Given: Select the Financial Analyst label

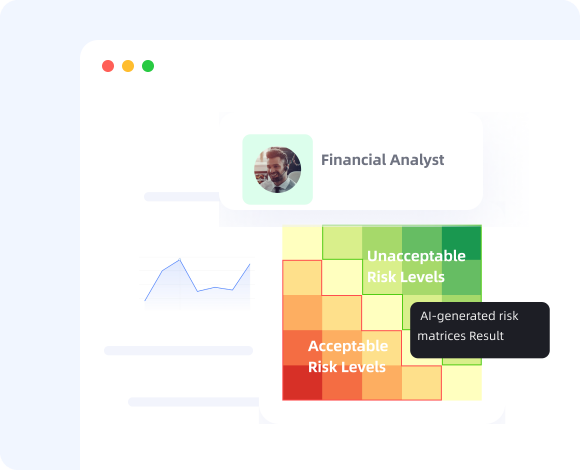Looking at the screenshot, I should [382, 160].
